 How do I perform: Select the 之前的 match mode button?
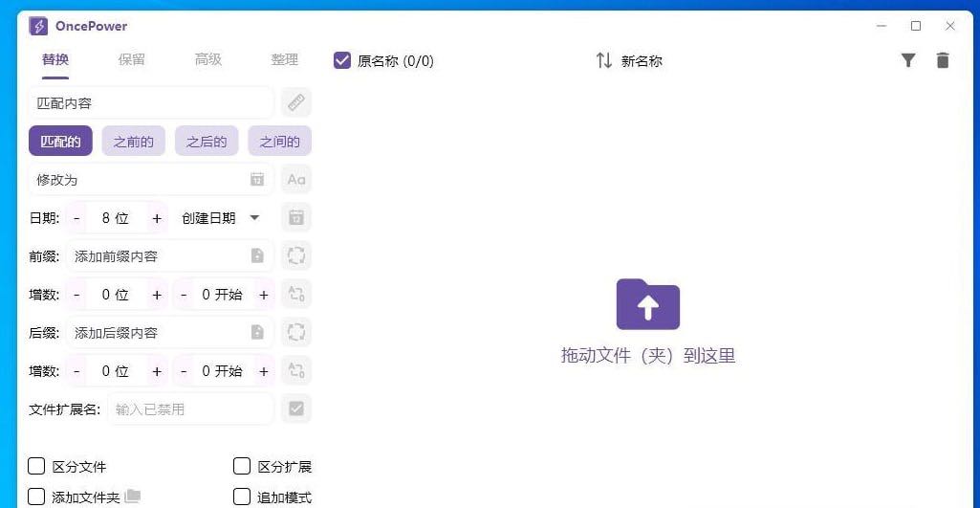pyautogui.click(x=133, y=142)
